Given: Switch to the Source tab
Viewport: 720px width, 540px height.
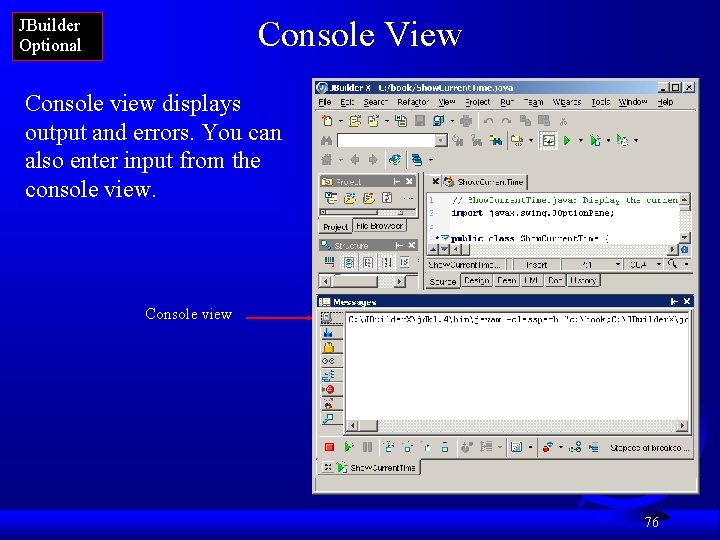Looking at the screenshot, I should point(443,281).
